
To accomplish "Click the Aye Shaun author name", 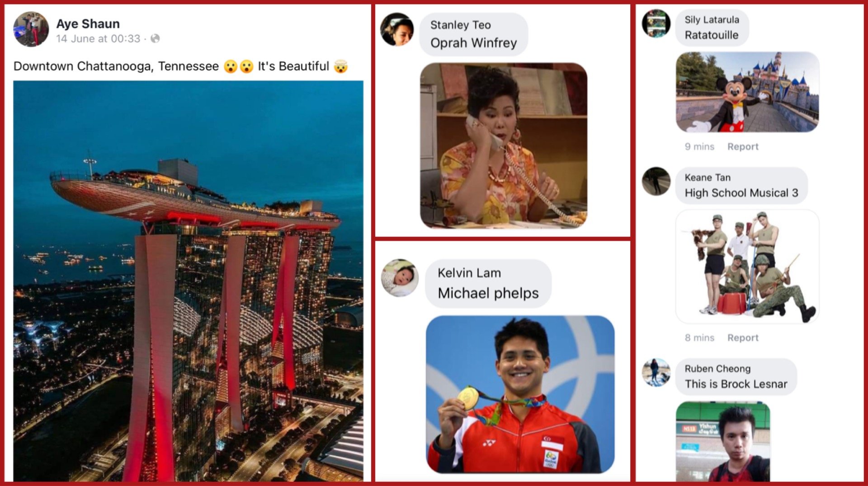I will click(88, 23).
